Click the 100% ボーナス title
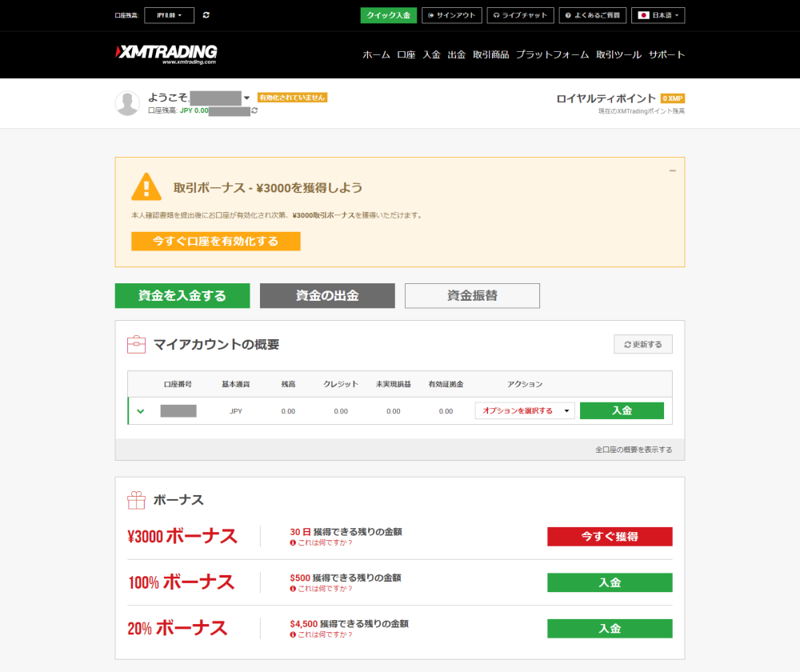 [181, 582]
